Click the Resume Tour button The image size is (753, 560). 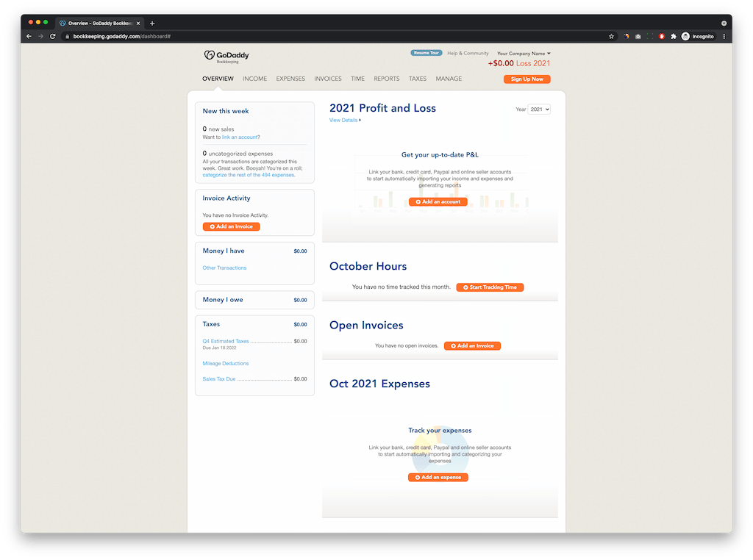426,53
